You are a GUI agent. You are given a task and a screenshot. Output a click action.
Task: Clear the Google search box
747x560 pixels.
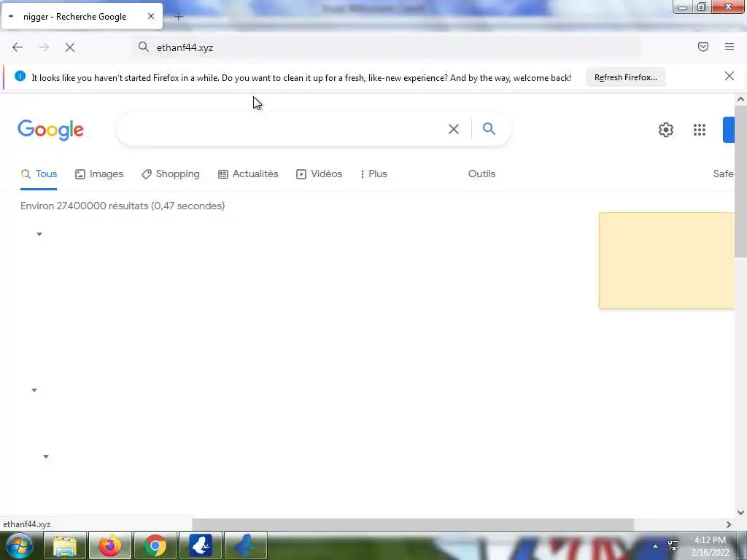pos(454,129)
